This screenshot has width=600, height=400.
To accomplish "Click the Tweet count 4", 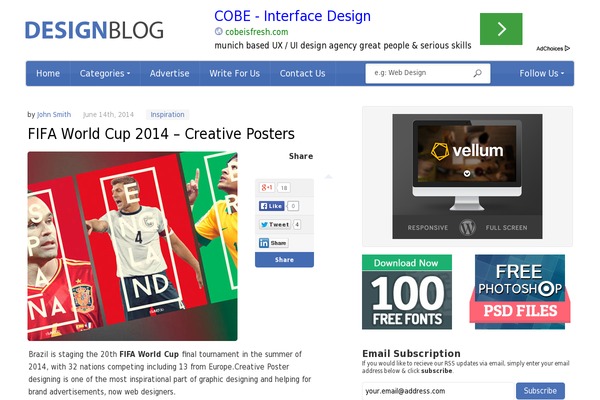I will [297, 225].
